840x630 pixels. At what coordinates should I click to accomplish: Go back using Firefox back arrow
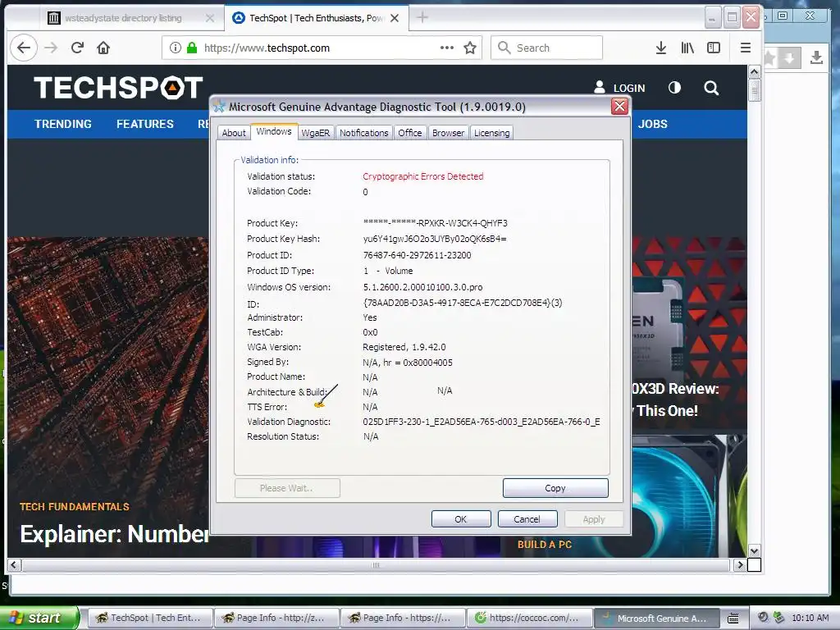pos(24,48)
